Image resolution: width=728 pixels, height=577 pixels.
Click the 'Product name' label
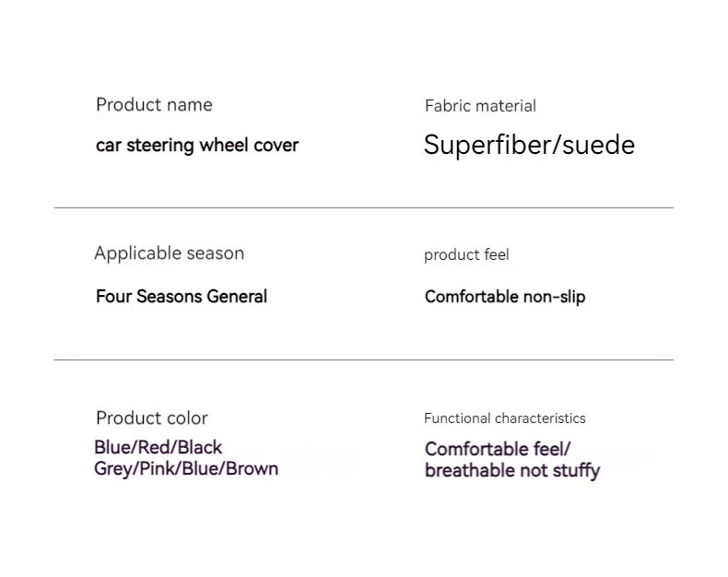(x=154, y=105)
